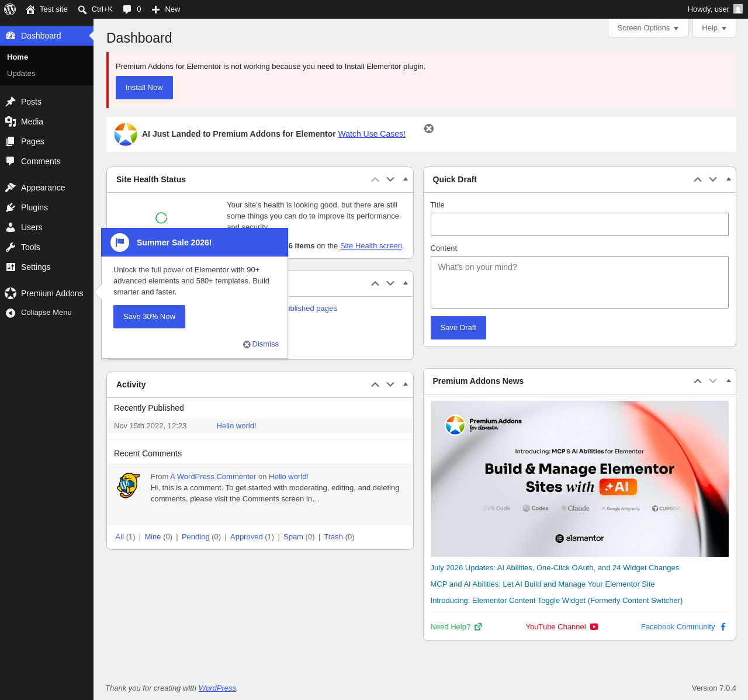The image size is (748, 700).
Task: Click the Media library icon
Action: (11, 122)
